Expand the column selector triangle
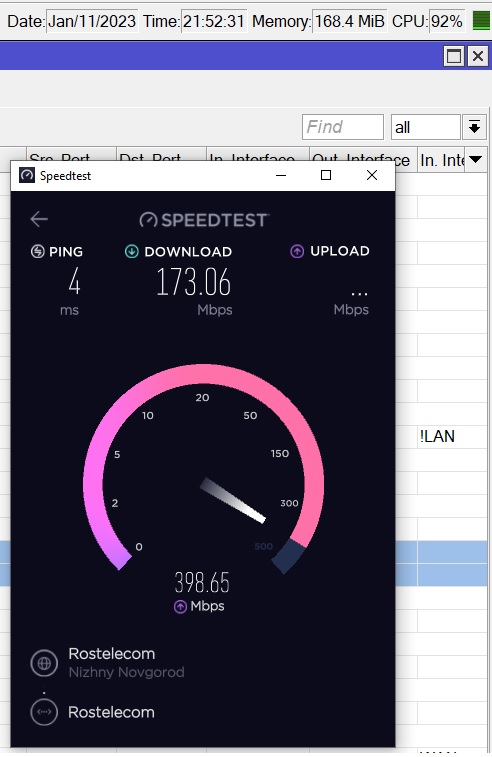 (x=476, y=159)
